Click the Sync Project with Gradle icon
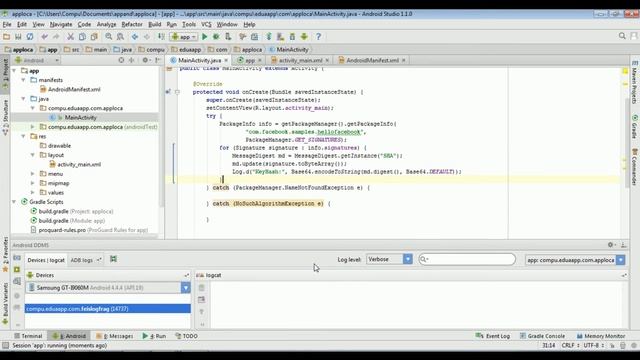 (269, 37)
